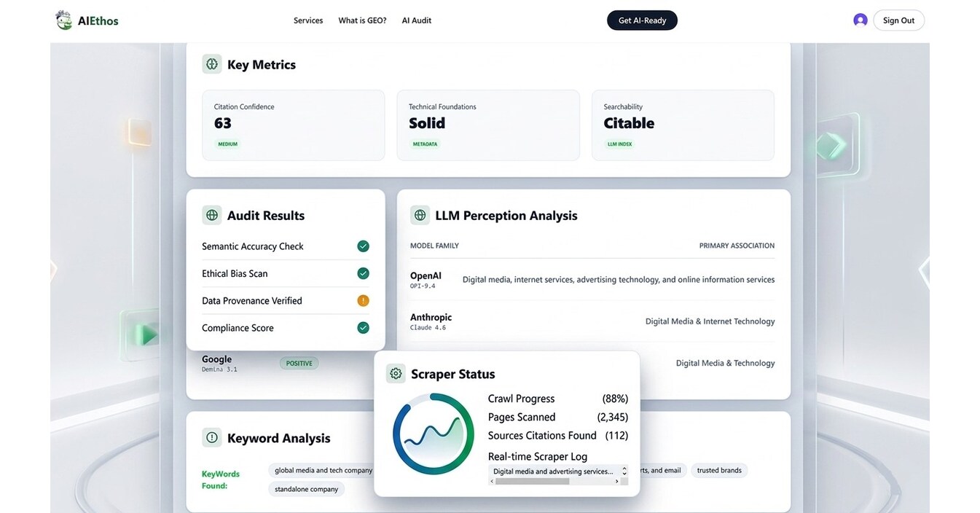This screenshot has width=980, height=513.
Task: Click the Ethical Bias Scan green checkmark
Action: pyautogui.click(x=363, y=273)
